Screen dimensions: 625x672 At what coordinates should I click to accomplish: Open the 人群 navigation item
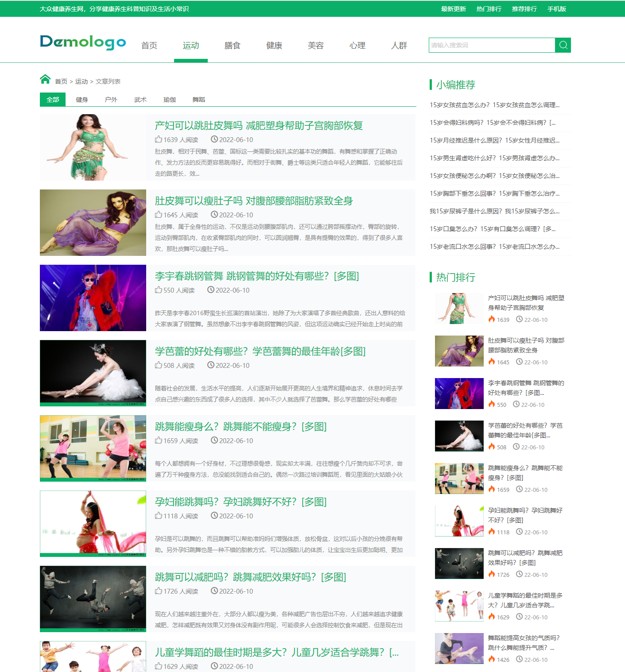tap(399, 46)
